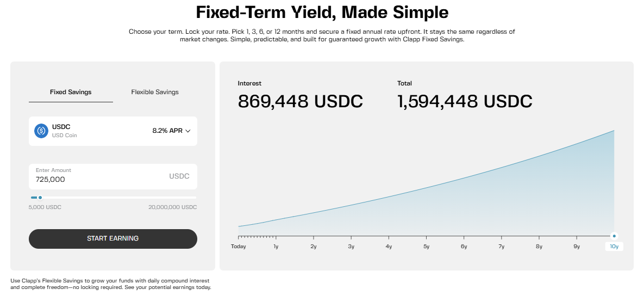Click the 10y timeline slider handle
This screenshot has height=295, width=644.
click(x=614, y=236)
